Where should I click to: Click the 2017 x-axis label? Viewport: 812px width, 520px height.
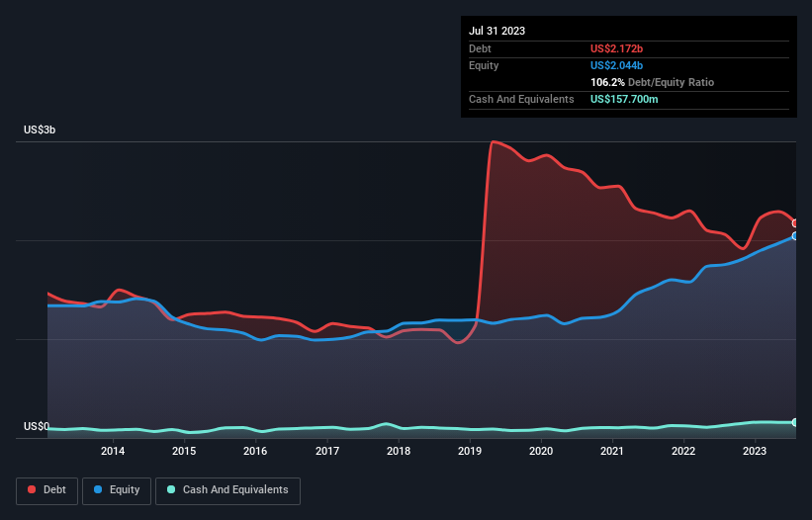click(x=327, y=451)
